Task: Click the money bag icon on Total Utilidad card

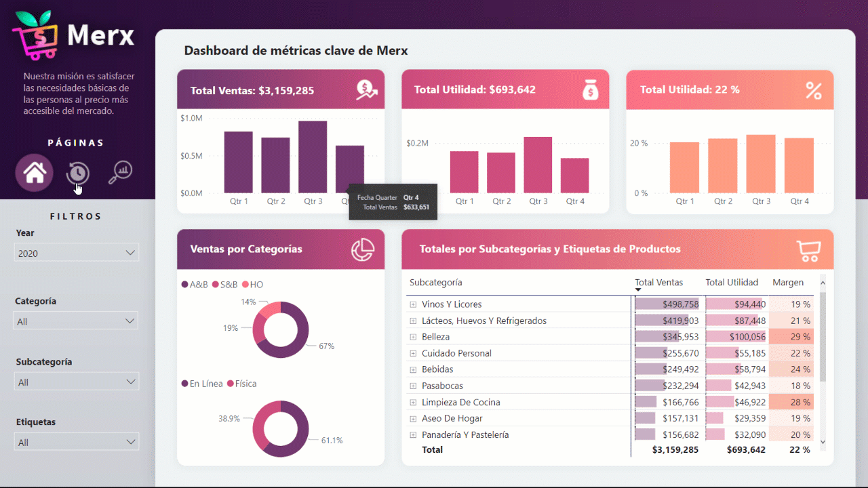Action: 590,89
